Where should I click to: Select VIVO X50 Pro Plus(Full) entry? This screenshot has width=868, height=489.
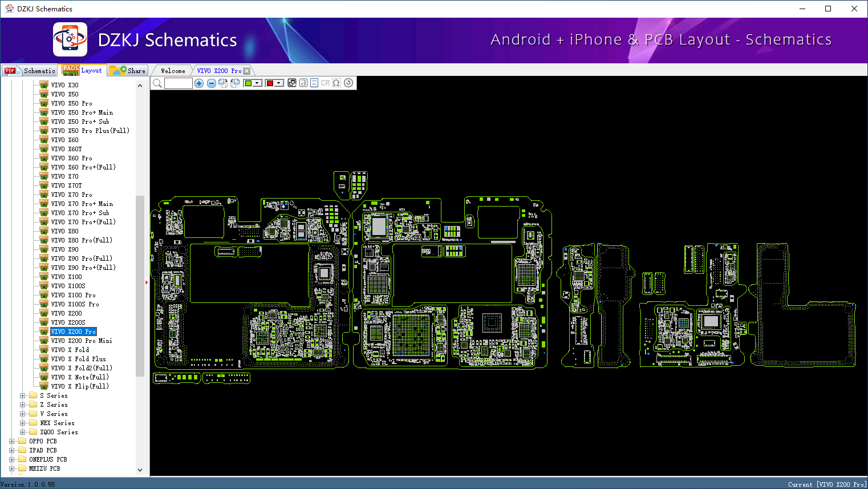click(x=90, y=131)
